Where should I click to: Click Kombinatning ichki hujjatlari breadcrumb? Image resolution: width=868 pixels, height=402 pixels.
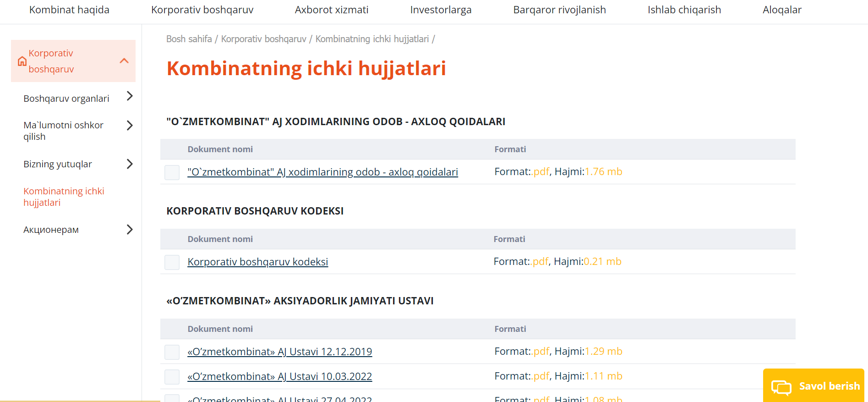pos(372,39)
